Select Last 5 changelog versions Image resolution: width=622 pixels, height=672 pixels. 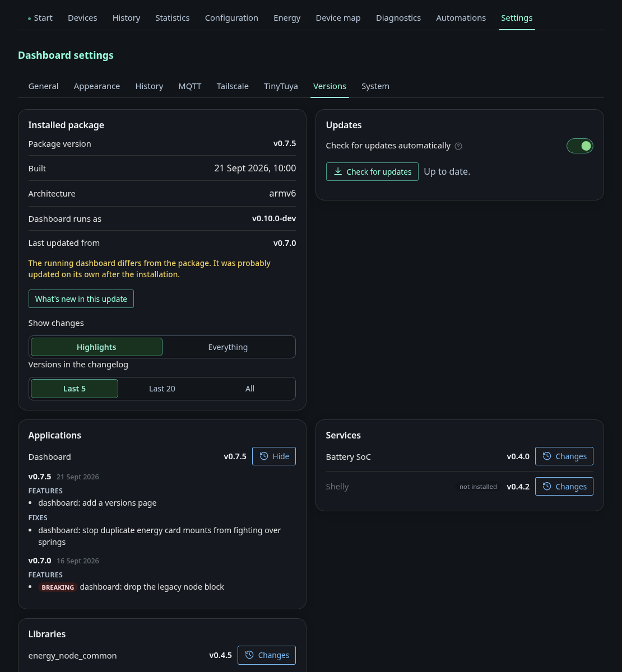pyautogui.click(x=75, y=389)
